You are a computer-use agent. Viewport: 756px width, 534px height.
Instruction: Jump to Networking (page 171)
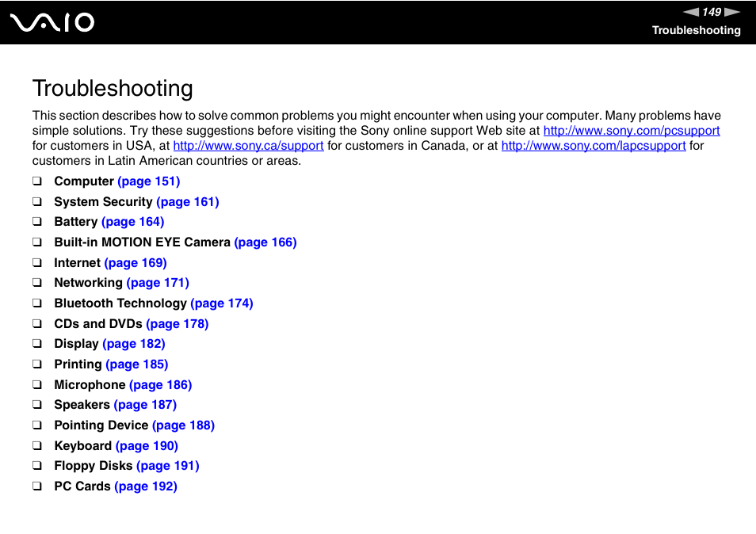point(158,283)
